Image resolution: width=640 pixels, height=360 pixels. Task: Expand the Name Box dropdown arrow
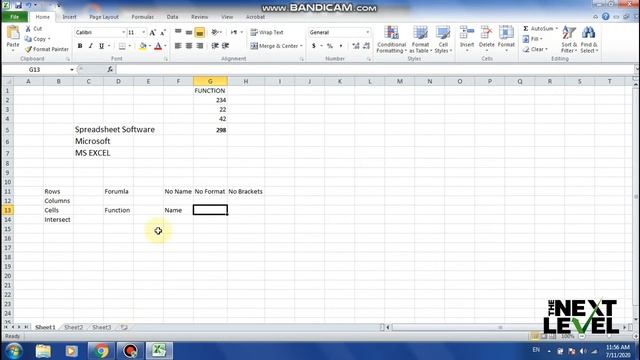coord(72,70)
